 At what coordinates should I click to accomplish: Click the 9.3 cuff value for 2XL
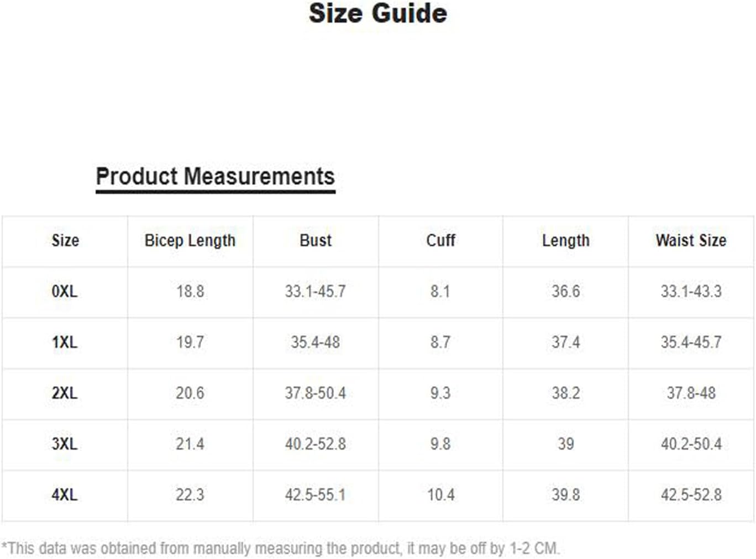point(440,393)
